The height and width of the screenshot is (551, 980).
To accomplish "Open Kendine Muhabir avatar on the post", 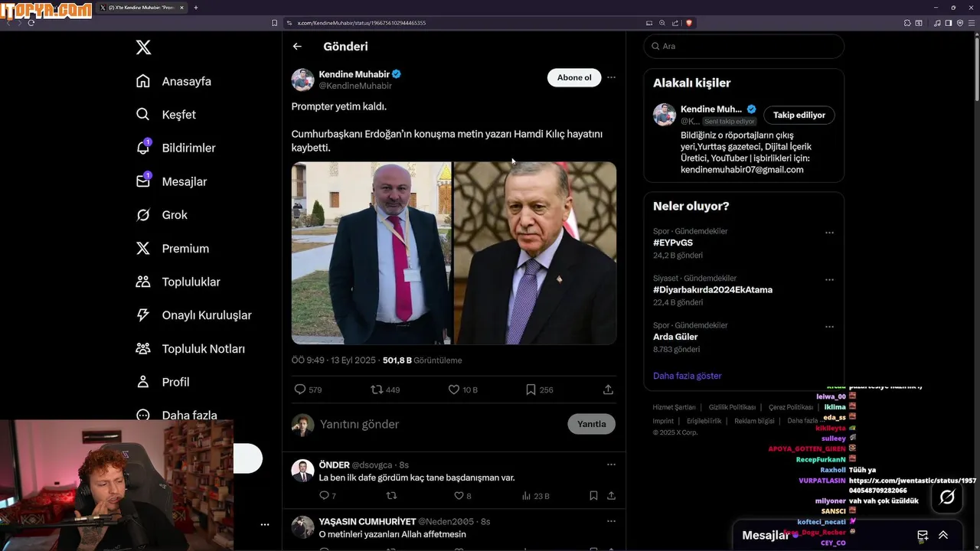I will tap(302, 80).
